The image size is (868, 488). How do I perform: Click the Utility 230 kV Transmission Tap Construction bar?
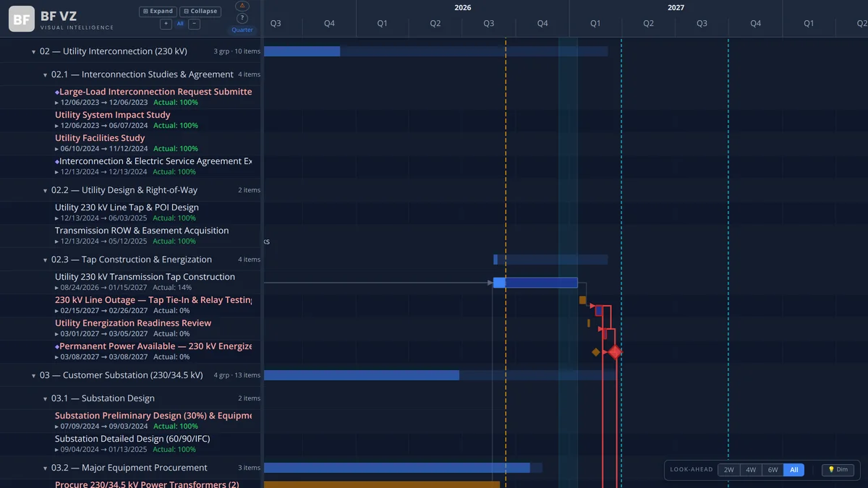point(535,283)
